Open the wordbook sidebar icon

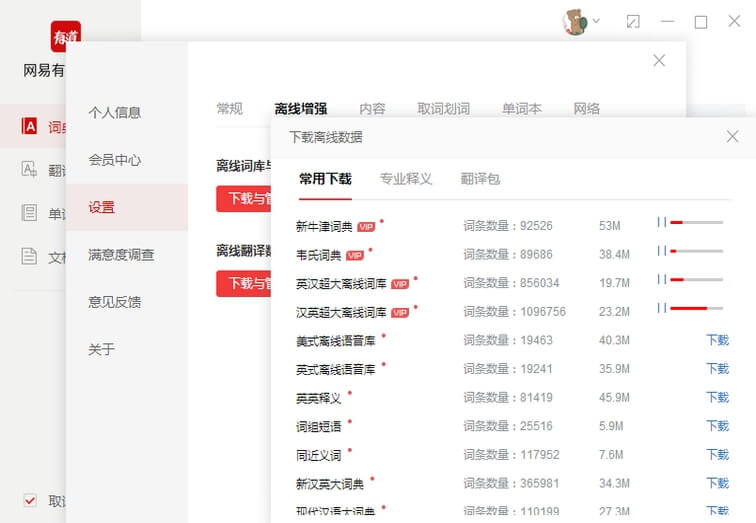[x=30, y=213]
